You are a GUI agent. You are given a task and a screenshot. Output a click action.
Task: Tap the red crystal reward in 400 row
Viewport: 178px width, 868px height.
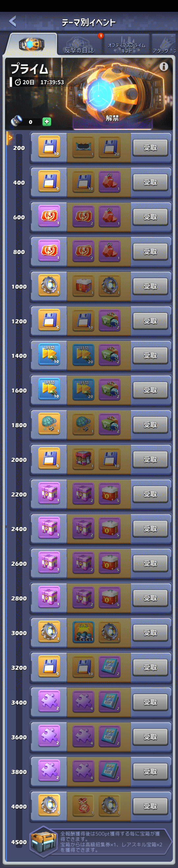109,181
